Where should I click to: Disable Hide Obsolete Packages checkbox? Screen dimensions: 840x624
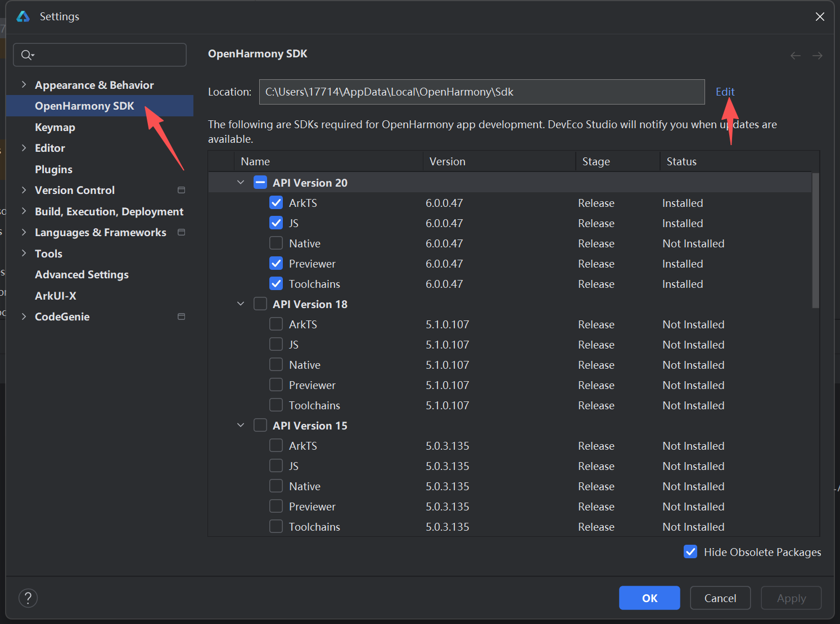pos(690,552)
